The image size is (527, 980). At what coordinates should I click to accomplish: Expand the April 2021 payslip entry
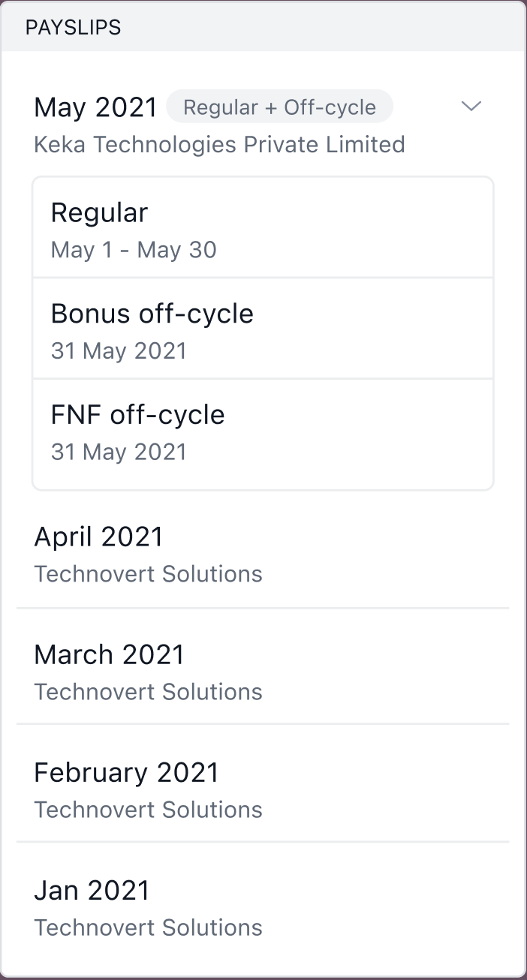click(98, 536)
